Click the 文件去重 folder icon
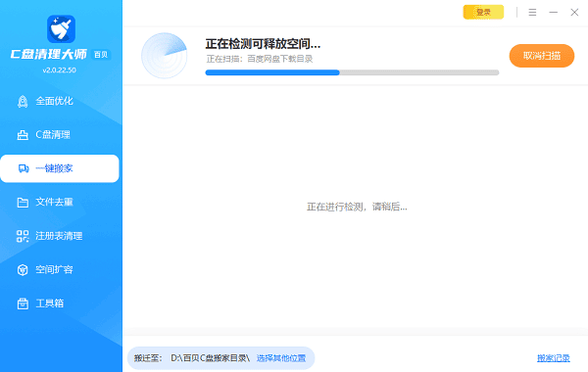This screenshot has height=372, width=588. click(23, 203)
